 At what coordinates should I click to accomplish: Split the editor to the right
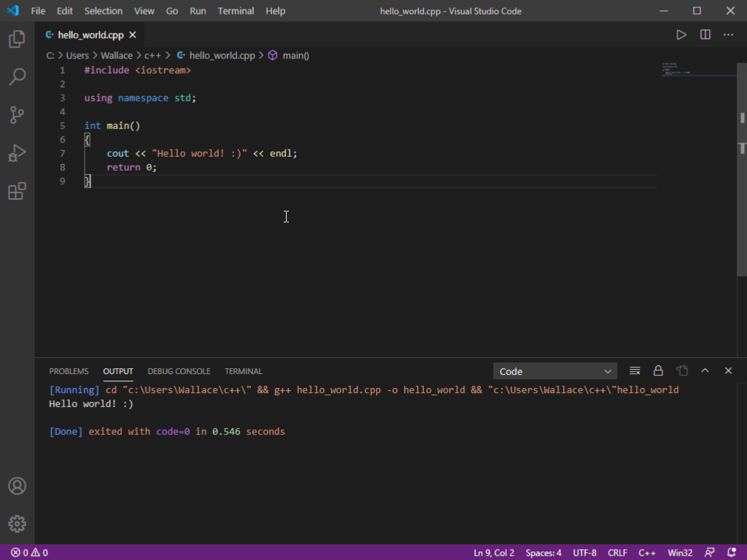(x=705, y=34)
